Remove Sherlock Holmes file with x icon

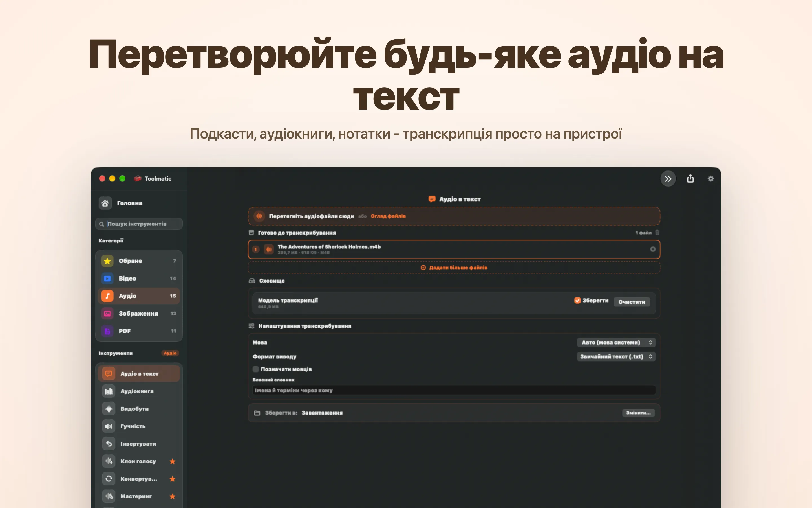click(x=653, y=249)
